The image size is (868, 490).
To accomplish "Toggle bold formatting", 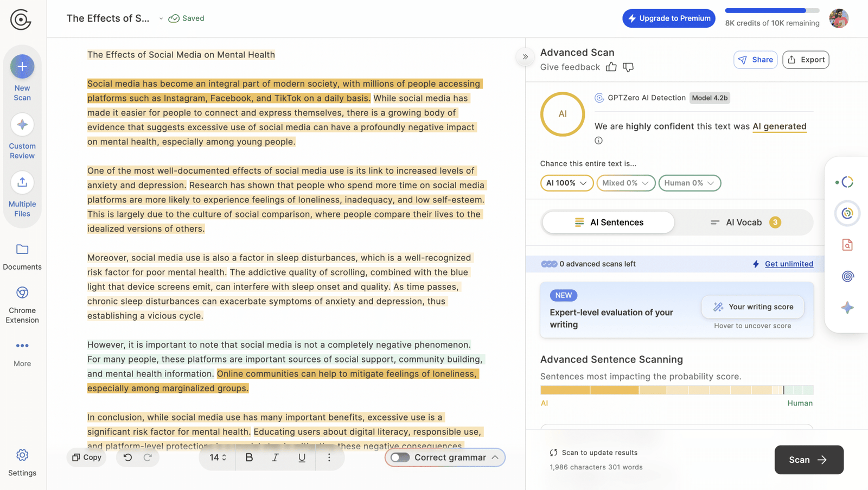I will (x=249, y=457).
